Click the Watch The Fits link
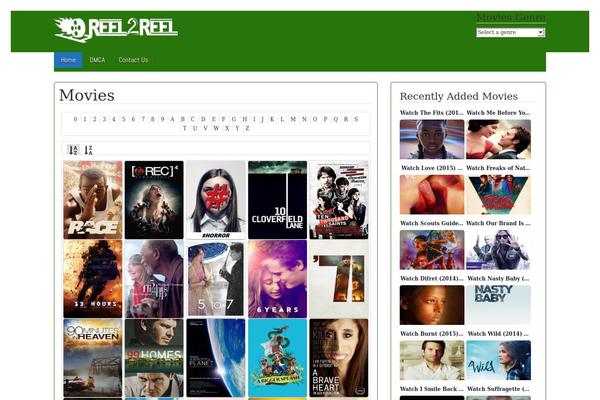This screenshot has height=400, width=600. (x=431, y=113)
